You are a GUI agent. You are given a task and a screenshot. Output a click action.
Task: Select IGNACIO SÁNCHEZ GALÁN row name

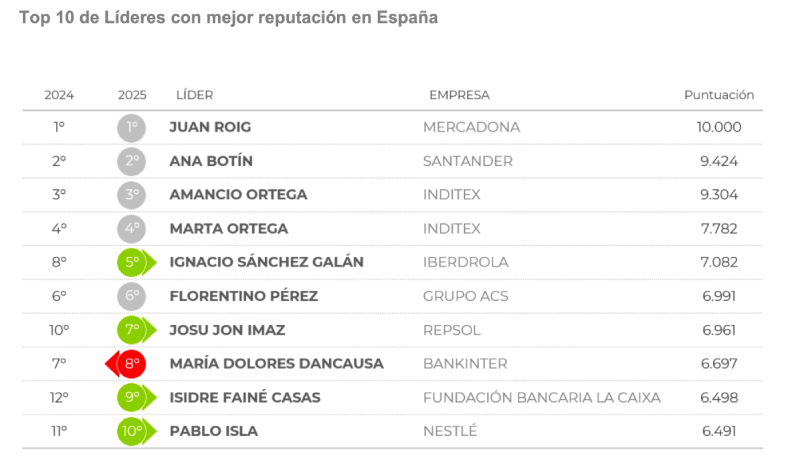(x=266, y=262)
